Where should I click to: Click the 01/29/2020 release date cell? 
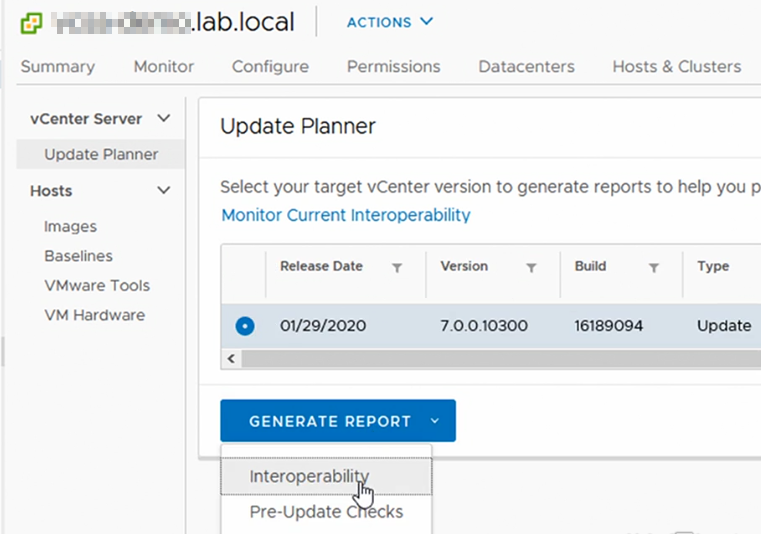pos(323,326)
